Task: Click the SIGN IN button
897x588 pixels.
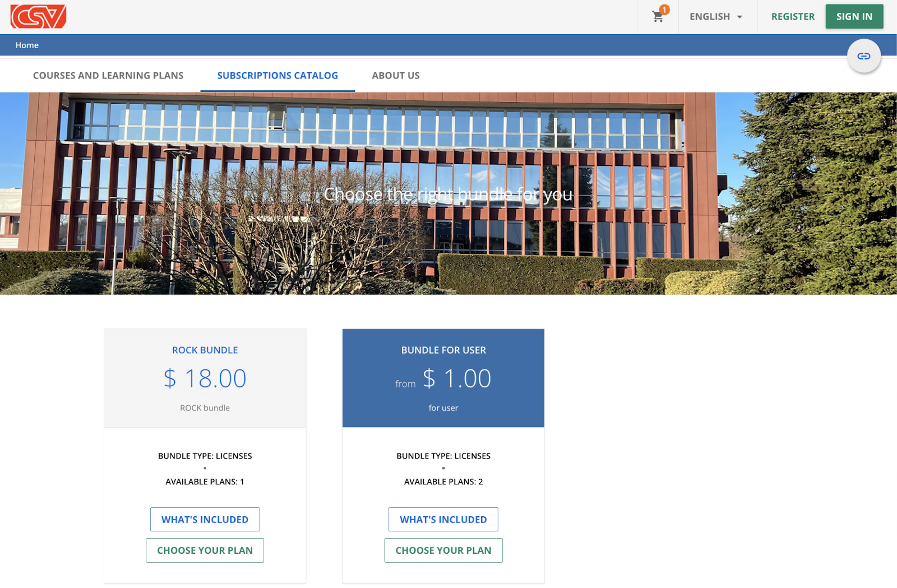Action: pos(854,17)
